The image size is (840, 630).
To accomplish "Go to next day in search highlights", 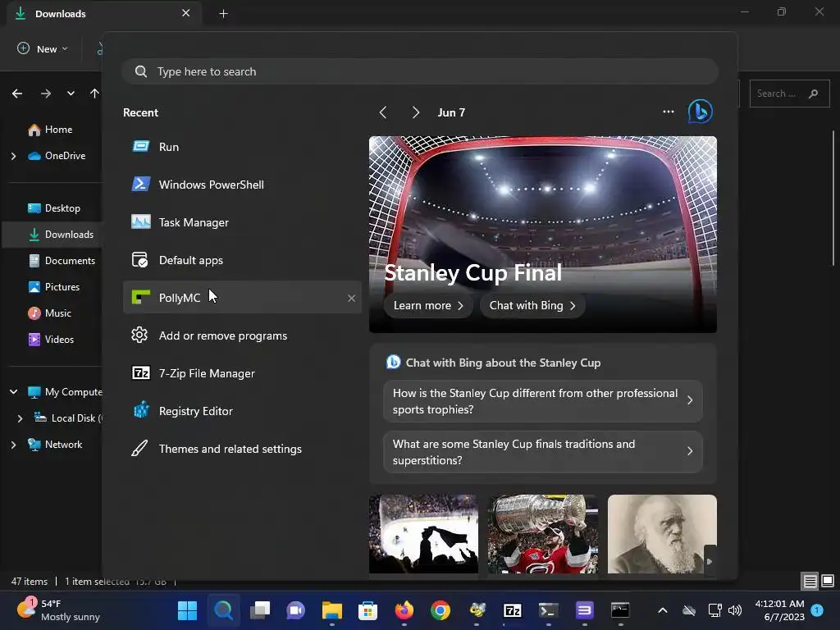I will [x=416, y=112].
